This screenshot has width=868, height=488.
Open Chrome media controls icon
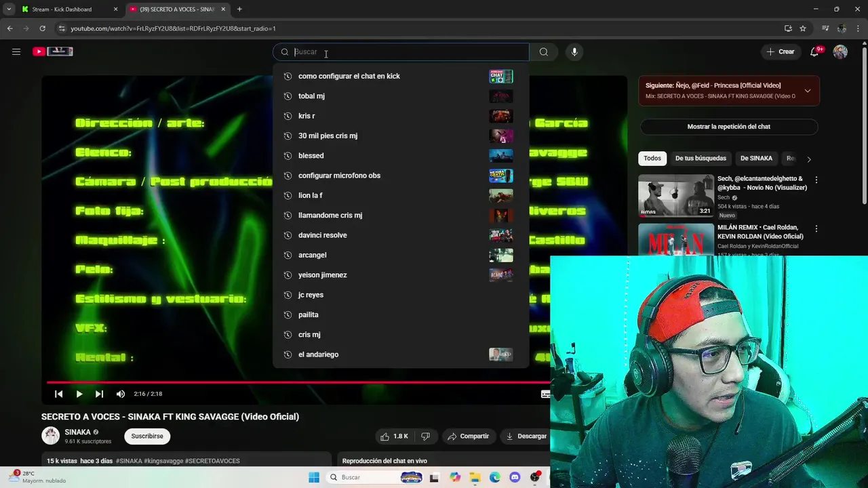coord(825,28)
